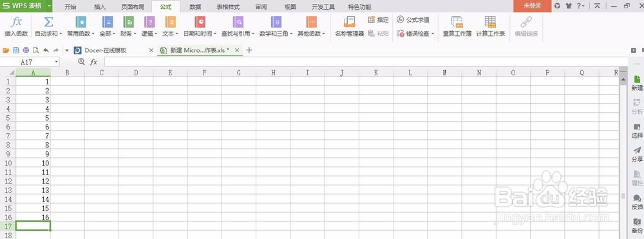Viewport: 644px width, 239px height.
Task: Click the print icon in quick toolbar
Action: click(26, 50)
